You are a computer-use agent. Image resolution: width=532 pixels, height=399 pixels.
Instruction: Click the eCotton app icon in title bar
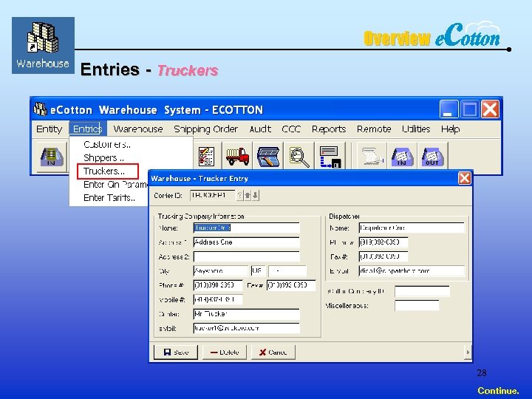40,109
